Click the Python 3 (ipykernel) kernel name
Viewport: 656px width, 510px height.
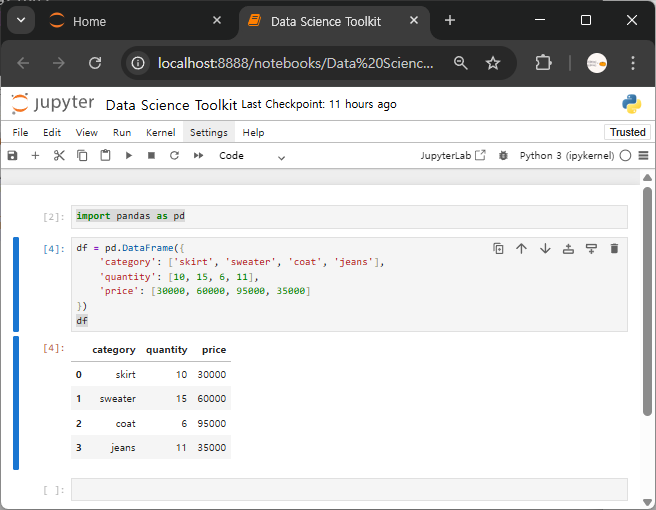pos(567,156)
